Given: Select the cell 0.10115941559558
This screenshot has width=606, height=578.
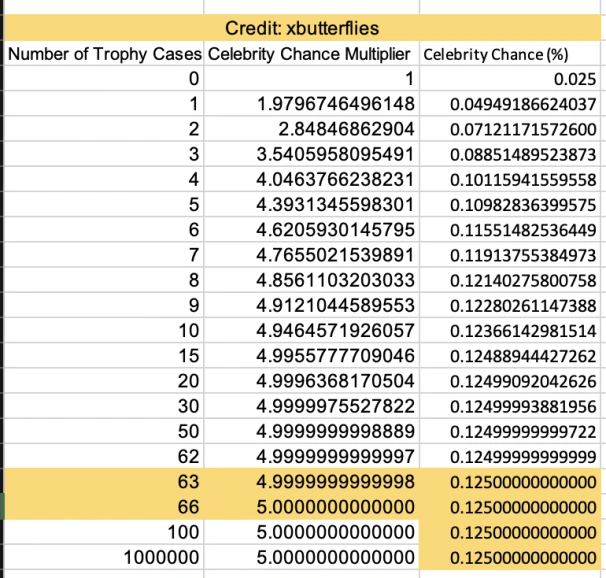Looking at the screenshot, I should point(510,179).
